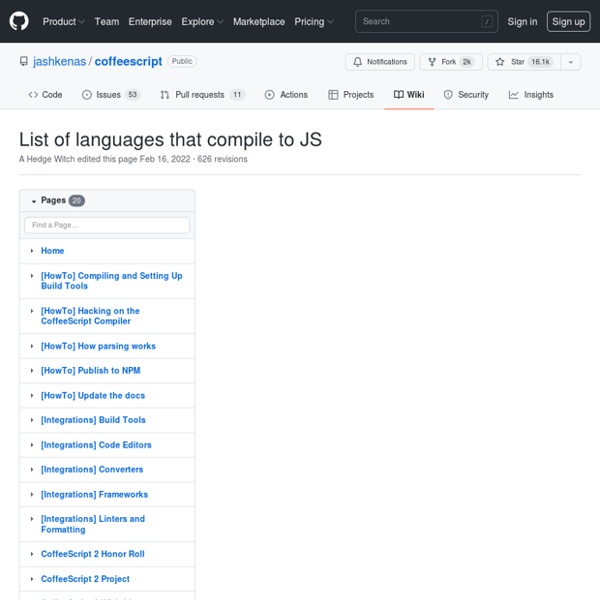600x600 pixels.
Task: Open the Publish to NPM page
Action: (x=91, y=370)
